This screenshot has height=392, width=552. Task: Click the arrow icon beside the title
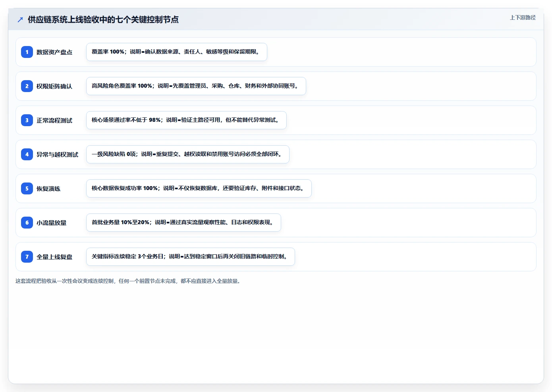20,19
